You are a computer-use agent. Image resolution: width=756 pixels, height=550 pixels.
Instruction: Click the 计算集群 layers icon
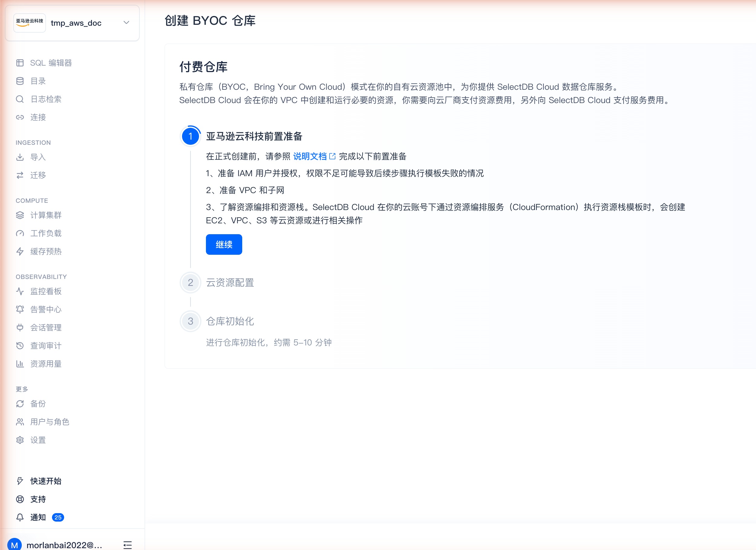[x=20, y=215]
